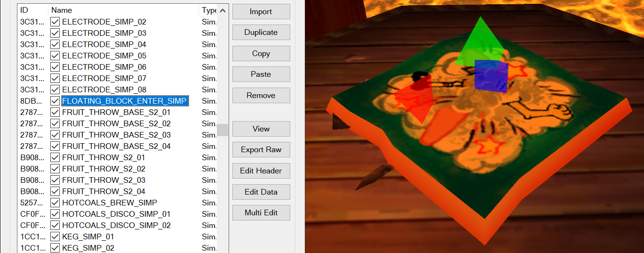Select the FRUIT_THROW_BASE_S2_01 row name

pyautogui.click(x=116, y=112)
